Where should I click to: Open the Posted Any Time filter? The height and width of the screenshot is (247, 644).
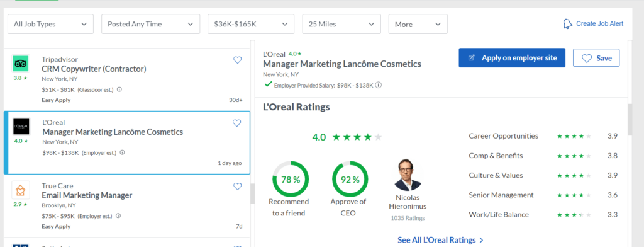[151, 25]
